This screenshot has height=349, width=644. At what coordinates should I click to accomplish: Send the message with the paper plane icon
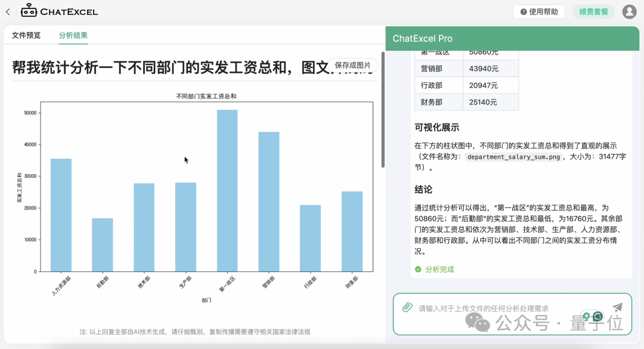[617, 307]
